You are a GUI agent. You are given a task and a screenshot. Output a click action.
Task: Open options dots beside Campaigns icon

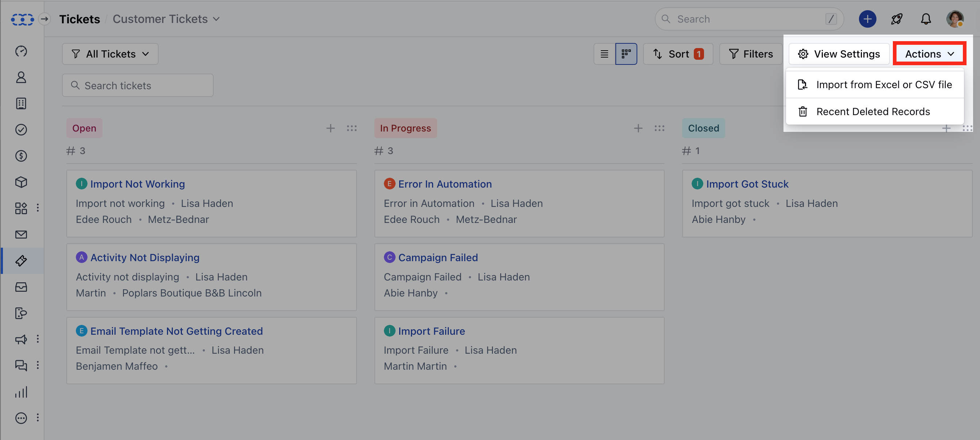point(38,339)
